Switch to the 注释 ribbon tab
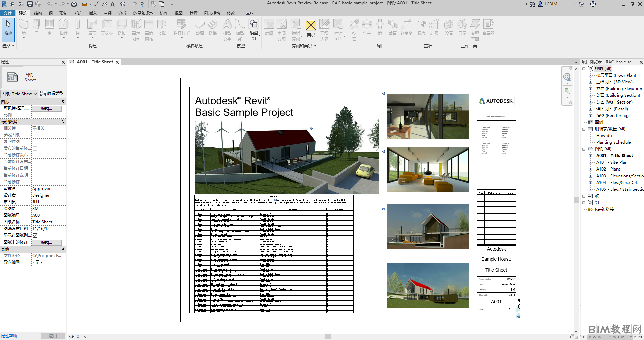 tap(108, 13)
